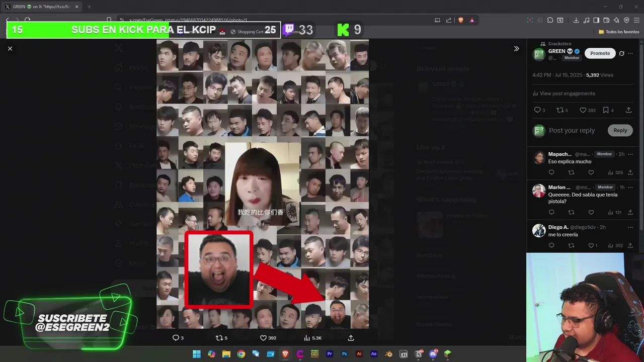This screenshot has width=644, height=362.
Task: Repost the 'Eso explica mucho' comment
Action: 571,172
